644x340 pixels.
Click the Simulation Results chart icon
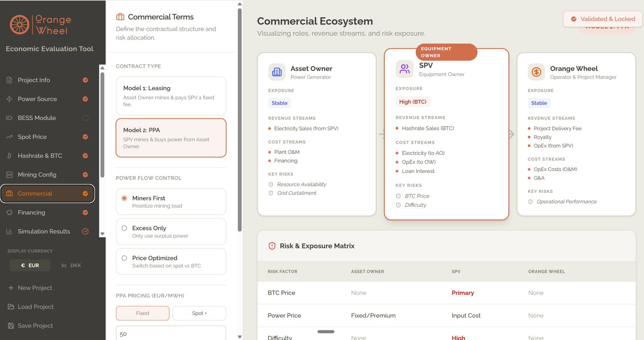9,231
